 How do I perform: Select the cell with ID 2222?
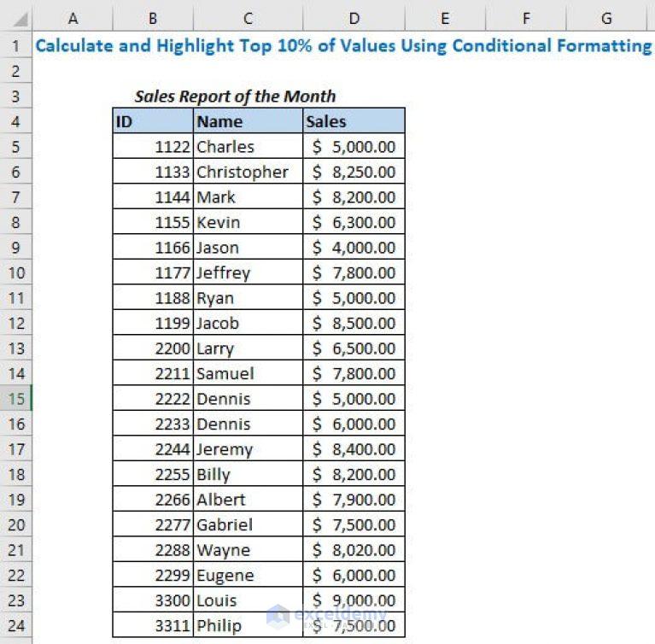(x=153, y=398)
